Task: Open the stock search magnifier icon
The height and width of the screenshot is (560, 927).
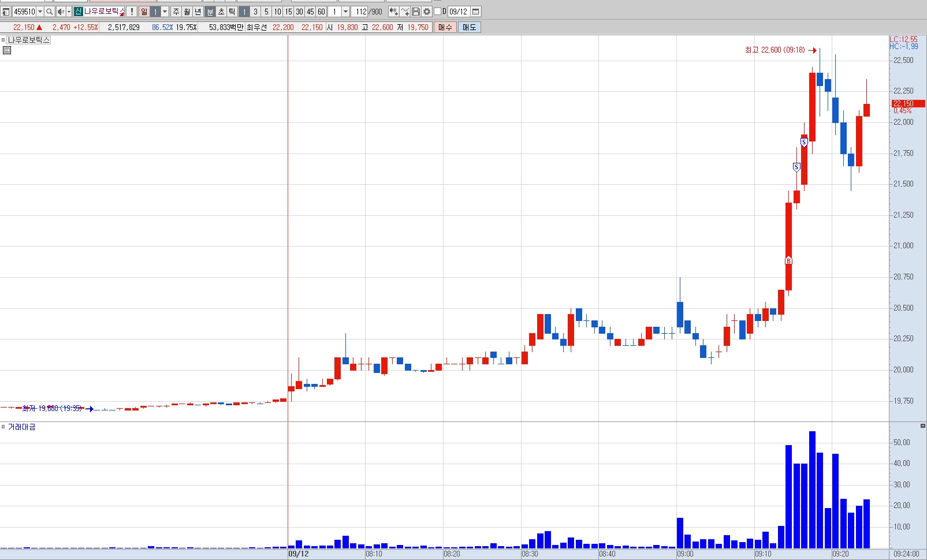Action: 50,12
